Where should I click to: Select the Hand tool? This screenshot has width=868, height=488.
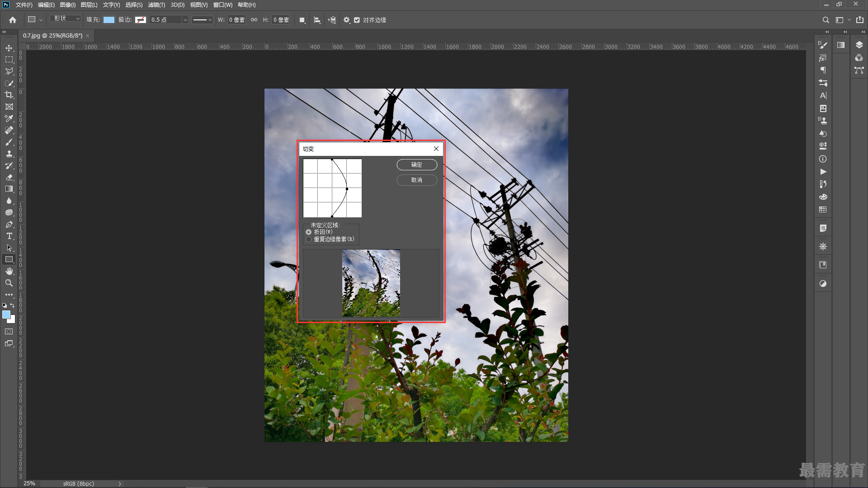9,271
